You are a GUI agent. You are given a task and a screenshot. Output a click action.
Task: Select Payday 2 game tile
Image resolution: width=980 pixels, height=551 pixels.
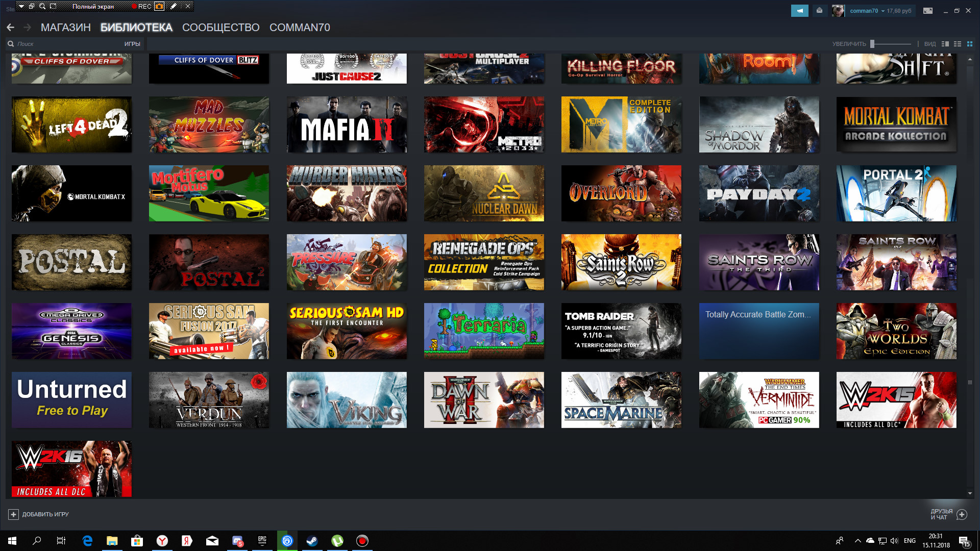pos(759,193)
